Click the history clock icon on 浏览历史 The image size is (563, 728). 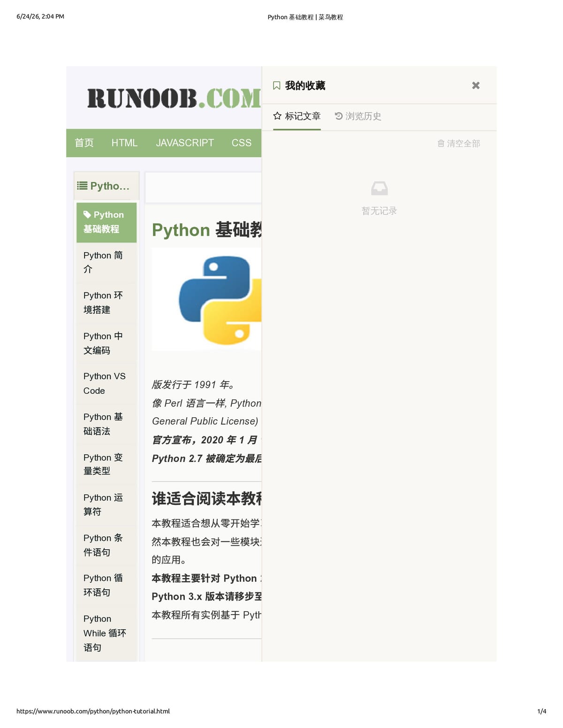339,116
